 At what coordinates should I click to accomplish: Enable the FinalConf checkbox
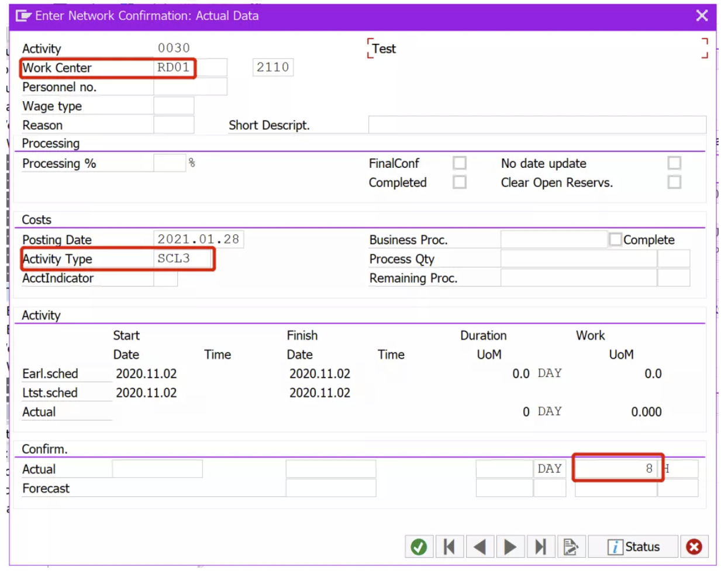460,163
